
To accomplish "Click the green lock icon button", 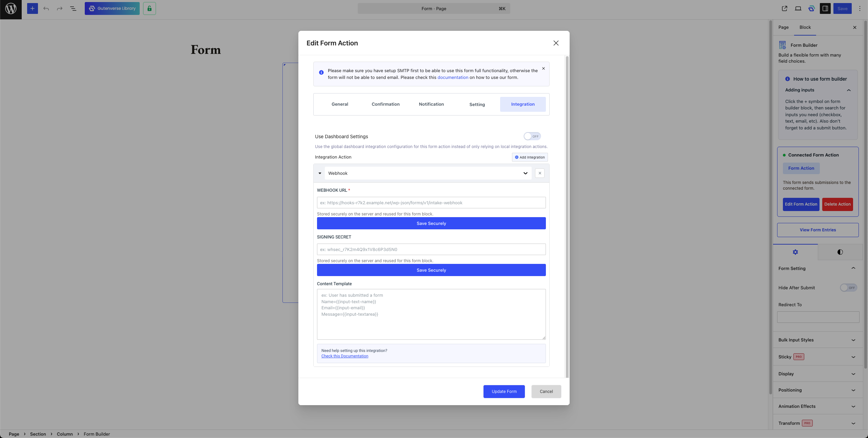I will (150, 8).
